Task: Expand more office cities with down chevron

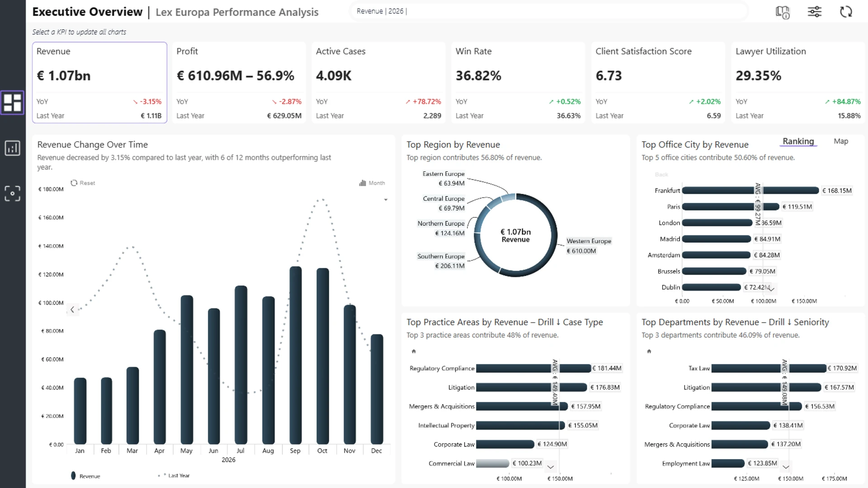Action: click(x=771, y=289)
